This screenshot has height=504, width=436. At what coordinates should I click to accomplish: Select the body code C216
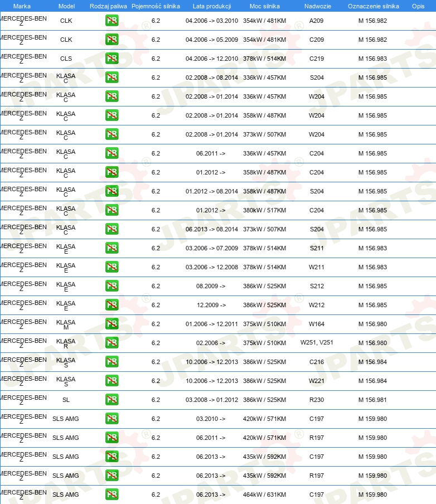pyautogui.click(x=316, y=362)
